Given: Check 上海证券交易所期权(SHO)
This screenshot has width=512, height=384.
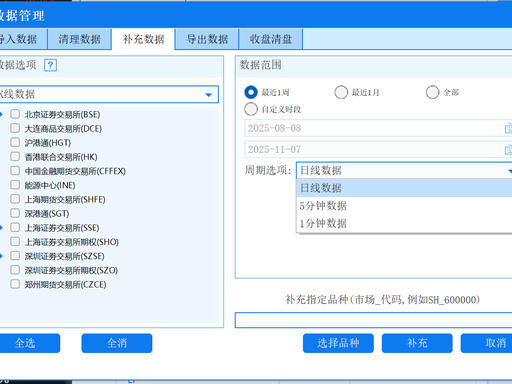Looking at the screenshot, I should [x=15, y=241].
